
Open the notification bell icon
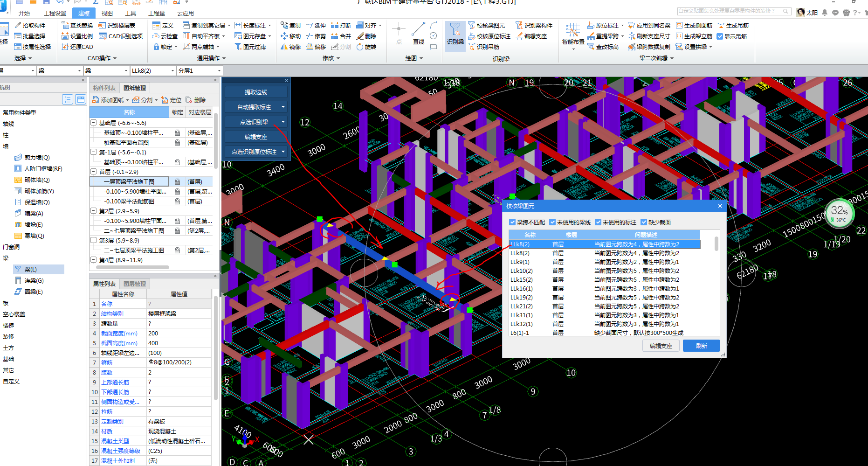click(825, 13)
